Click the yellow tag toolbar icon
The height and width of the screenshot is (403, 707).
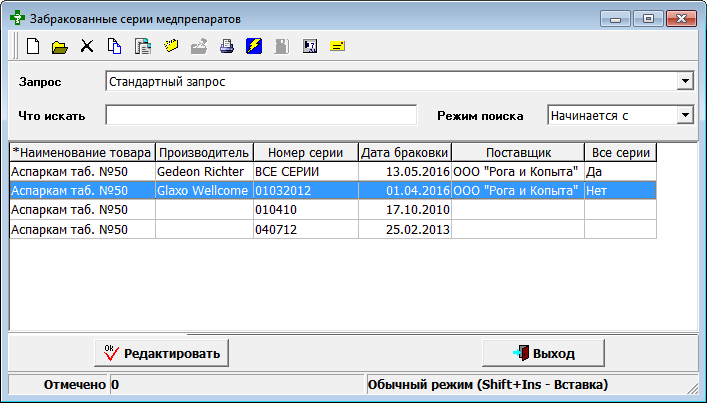tap(170, 46)
